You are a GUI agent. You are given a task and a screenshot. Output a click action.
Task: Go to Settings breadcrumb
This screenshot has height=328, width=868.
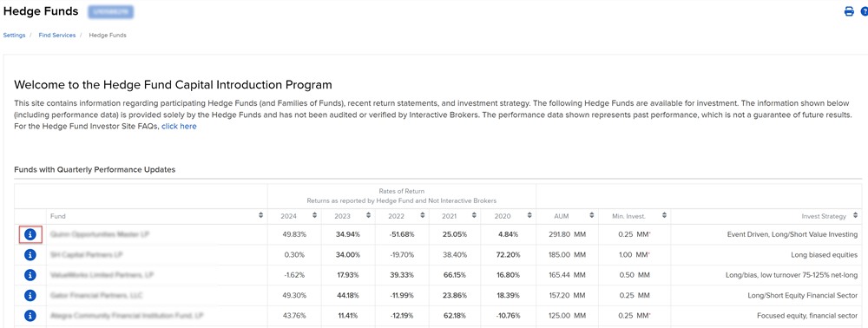14,35
